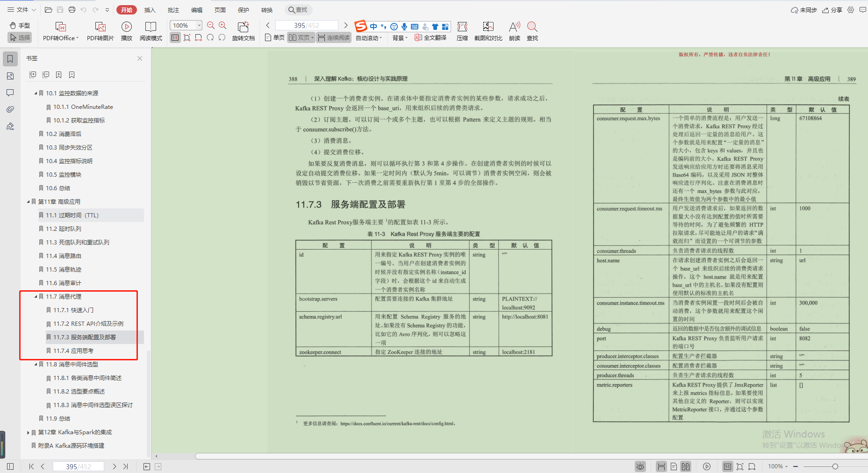Screen dimensions: 868x473
Task: Switch to the 页面 tab
Action: pos(220,10)
